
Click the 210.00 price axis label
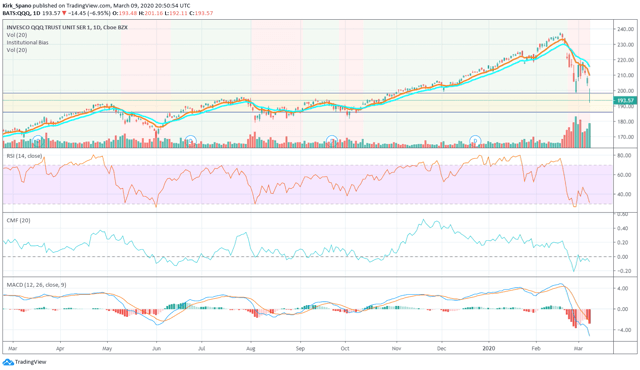pyautogui.click(x=625, y=75)
